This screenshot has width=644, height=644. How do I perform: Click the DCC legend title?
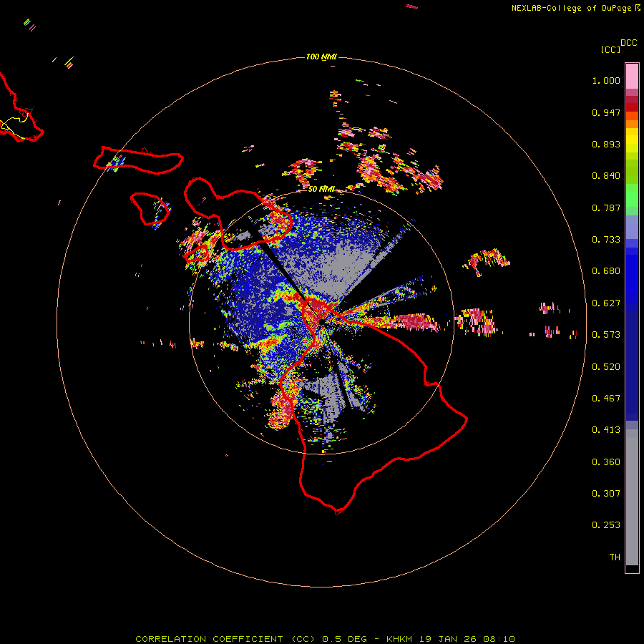coord(628,43)
